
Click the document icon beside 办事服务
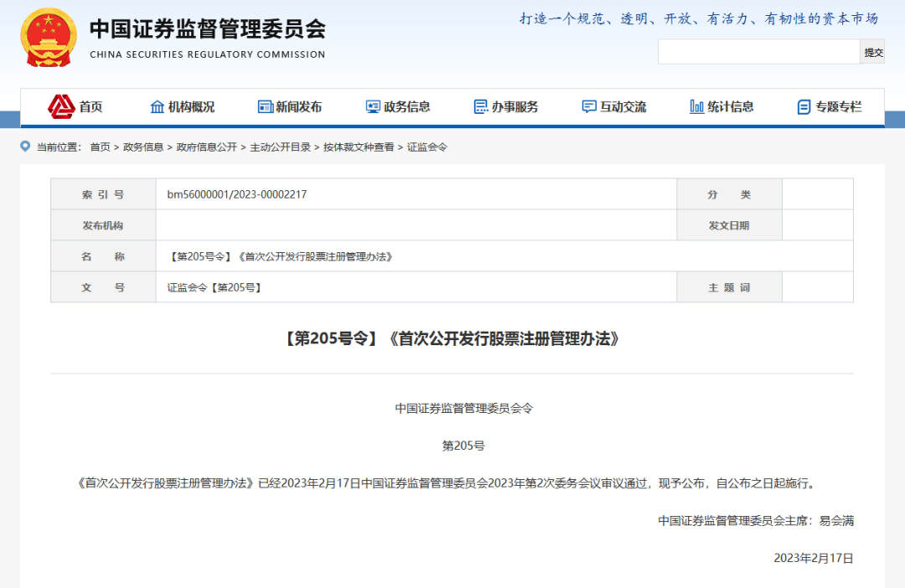tap(481, 106)
